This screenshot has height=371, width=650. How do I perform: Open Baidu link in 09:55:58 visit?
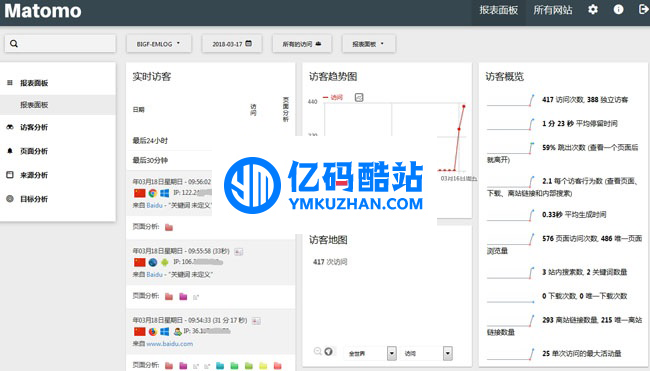pyautogui.click(x=154, y=274)
